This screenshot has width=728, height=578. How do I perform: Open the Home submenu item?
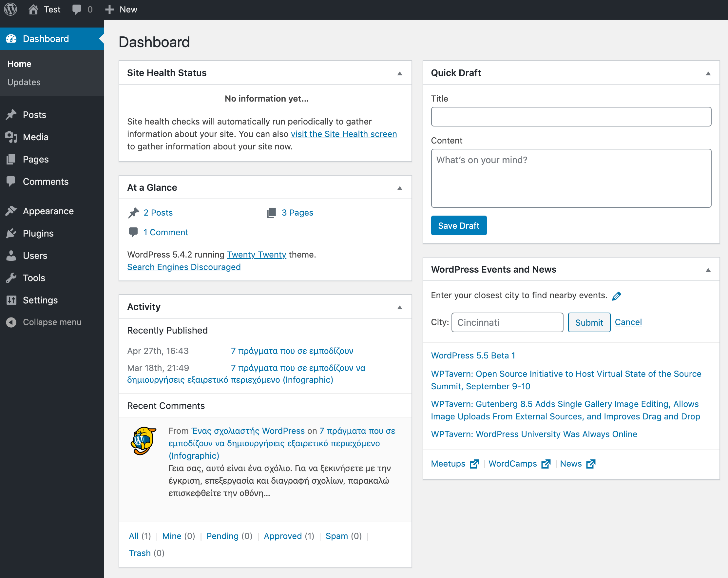tap(19, 64)
